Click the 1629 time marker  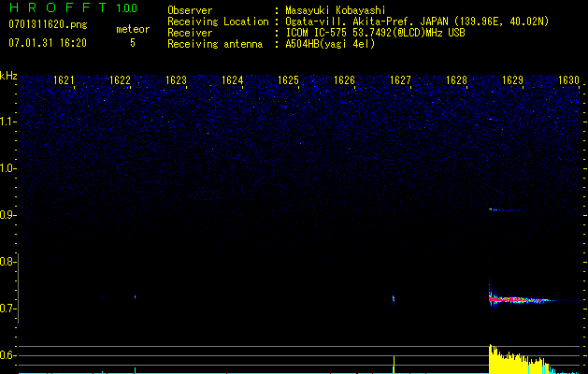[512, 80]
